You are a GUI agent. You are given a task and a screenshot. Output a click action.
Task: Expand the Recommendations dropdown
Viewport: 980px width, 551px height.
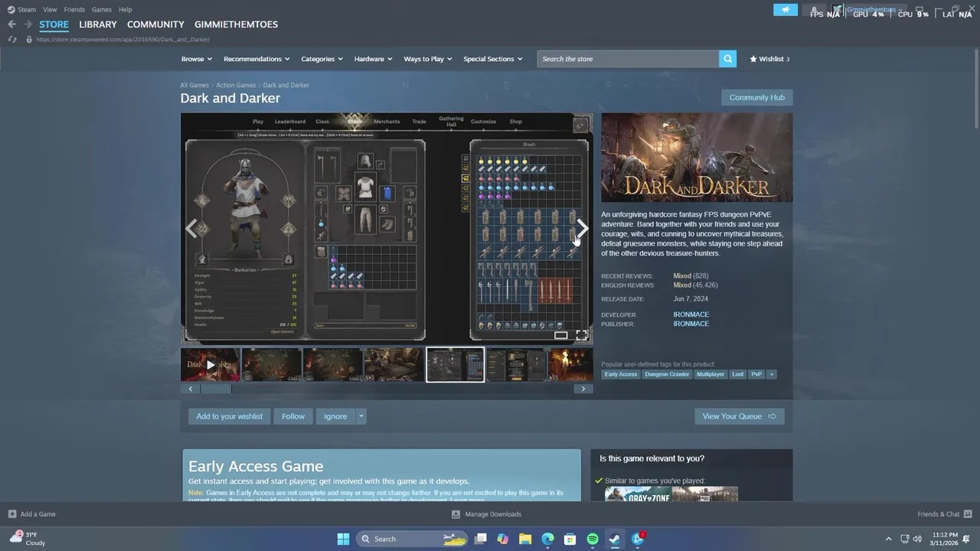256,59
